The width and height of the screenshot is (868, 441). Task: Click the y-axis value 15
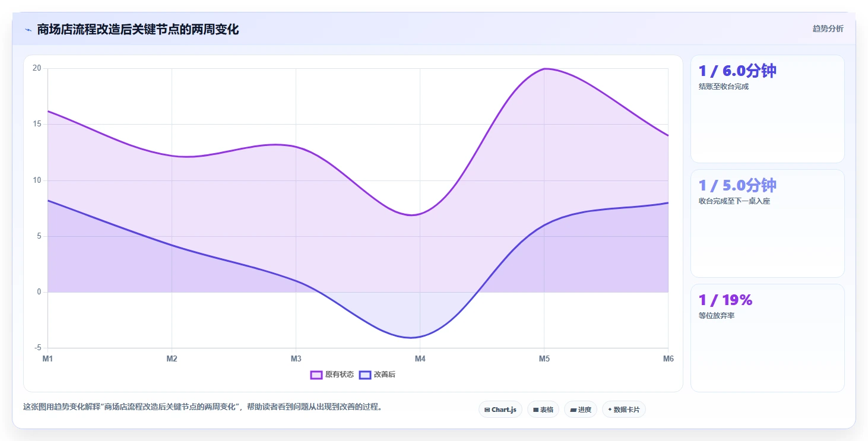point(37,124)
